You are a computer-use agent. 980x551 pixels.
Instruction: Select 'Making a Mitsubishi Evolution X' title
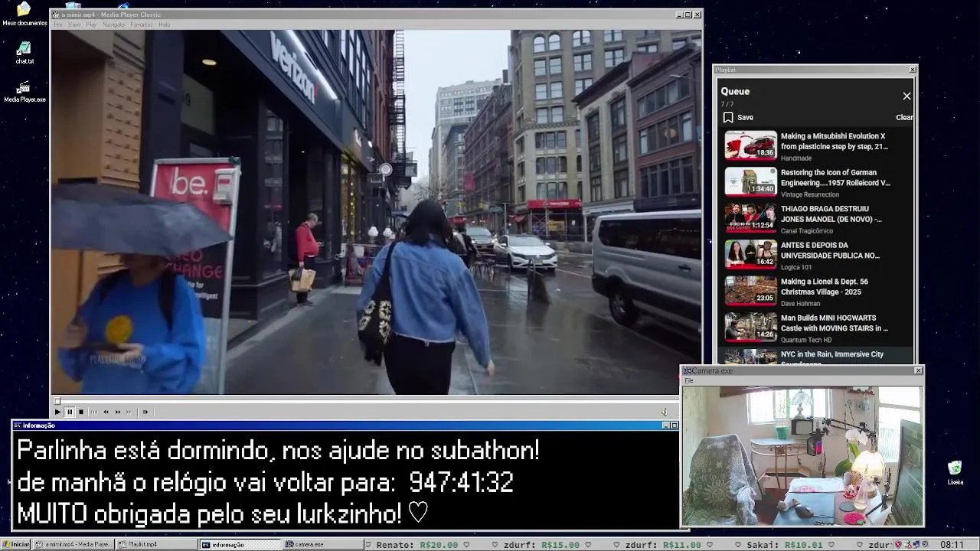click(835, 141)
